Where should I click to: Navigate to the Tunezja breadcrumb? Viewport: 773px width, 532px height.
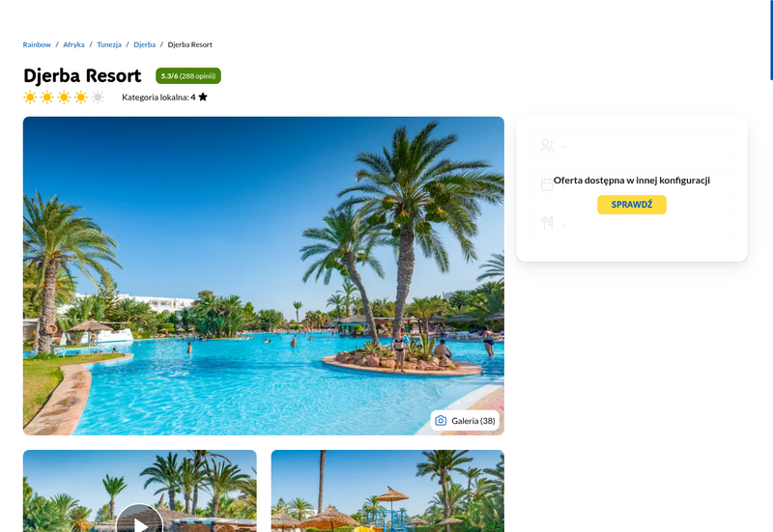tap(109, 44)
